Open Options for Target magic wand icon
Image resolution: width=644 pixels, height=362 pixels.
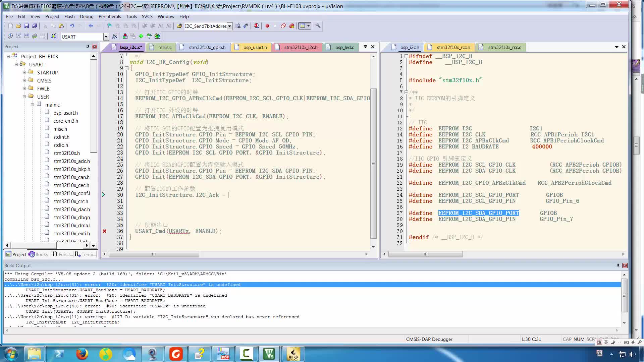point(115,36)
